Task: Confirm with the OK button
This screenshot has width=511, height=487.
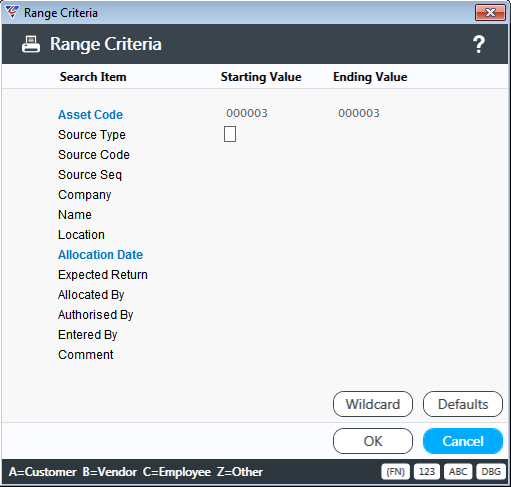Action: (x=373, y=441)
